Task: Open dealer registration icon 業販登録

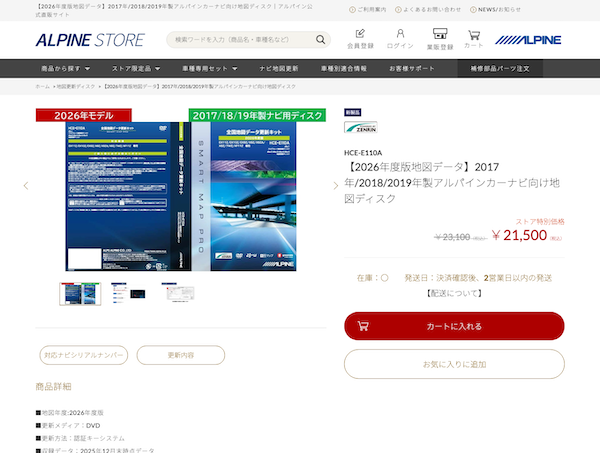Action: (x=440, y=33)
